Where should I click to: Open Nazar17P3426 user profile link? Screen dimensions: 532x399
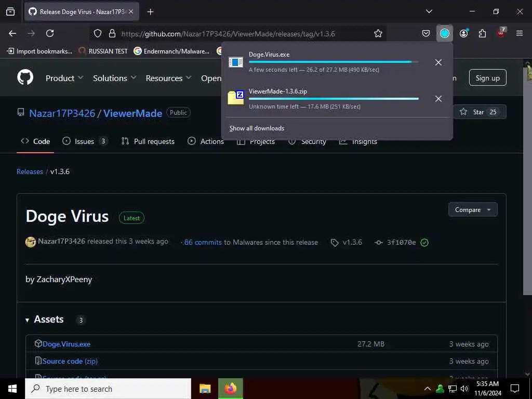[x=62, y=113]
